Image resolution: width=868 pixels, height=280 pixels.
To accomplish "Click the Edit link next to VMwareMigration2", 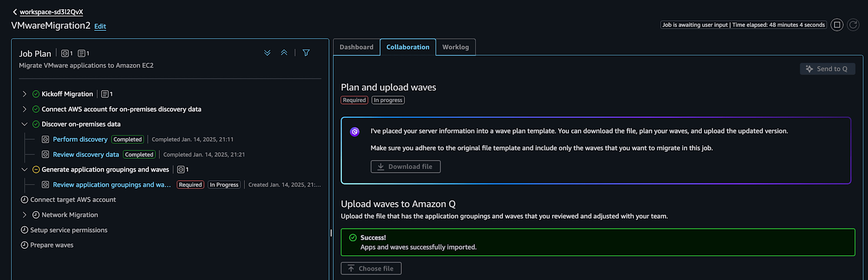I will click(100, 26).
